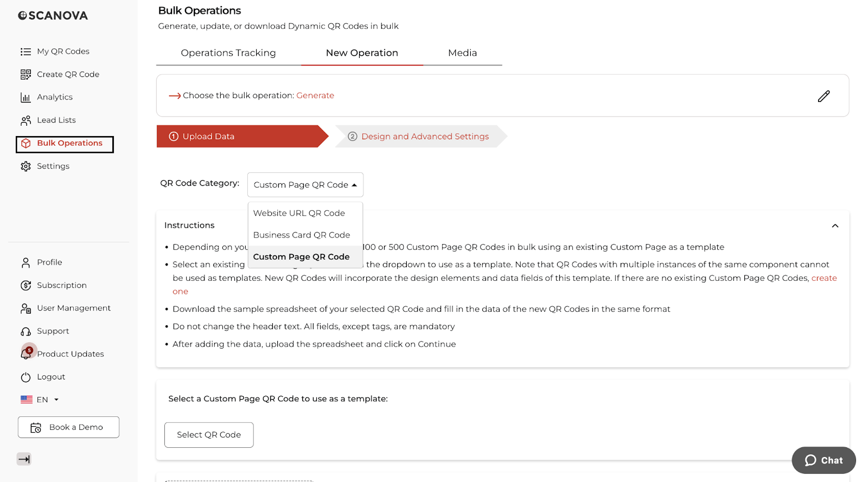Collapse the sidebar with the arrow icon

24,459
